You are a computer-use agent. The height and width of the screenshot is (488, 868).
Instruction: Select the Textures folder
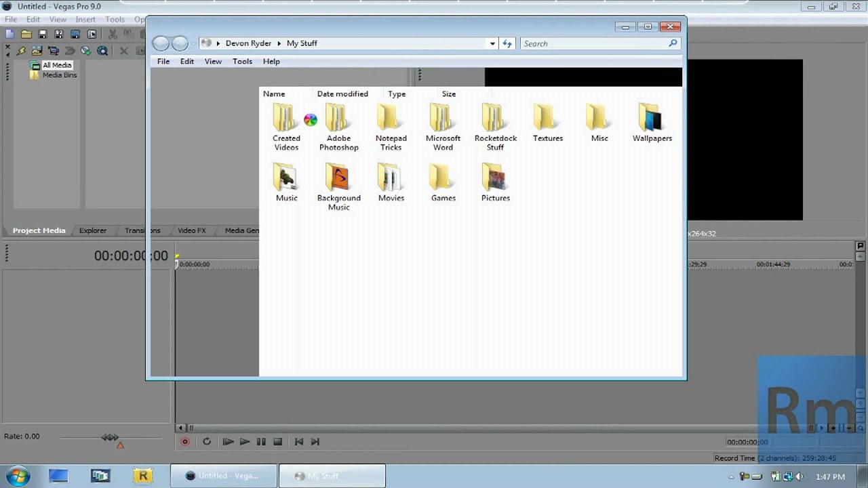548,123
